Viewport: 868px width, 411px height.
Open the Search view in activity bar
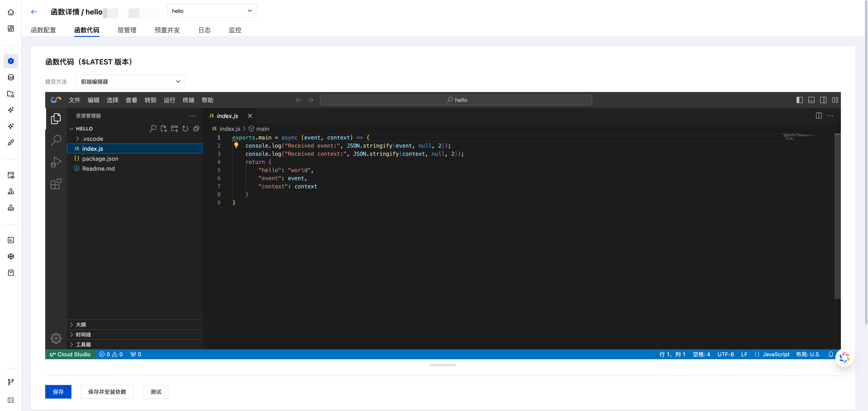pyautogui.click(x=56, y=140)
